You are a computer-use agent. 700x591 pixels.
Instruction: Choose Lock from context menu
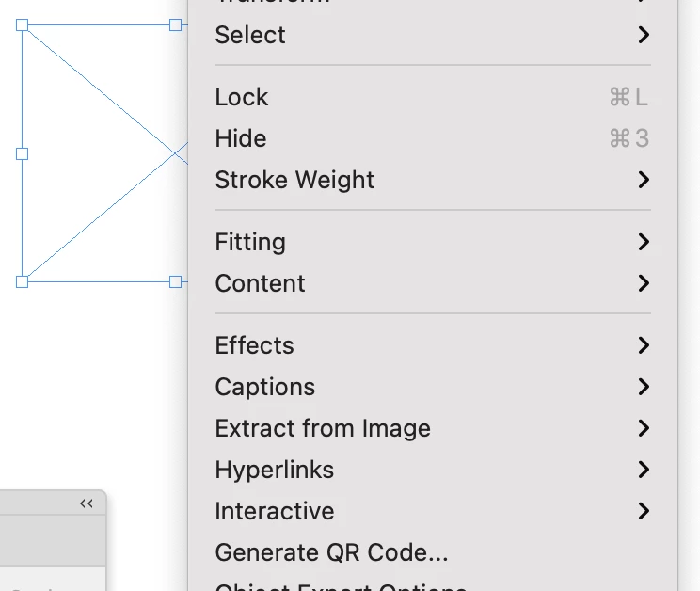242,98
